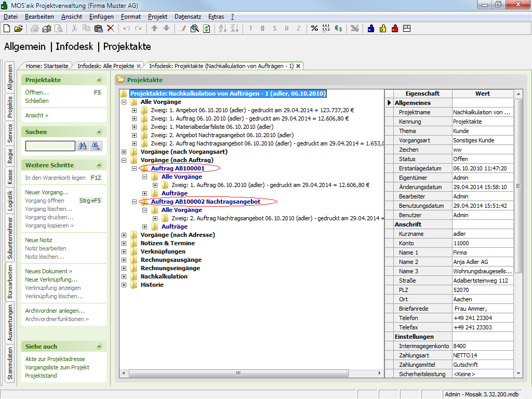Click the red X delete toolbar icon
This screenshot has height=399, width=532.
click(x=111, y=29)
